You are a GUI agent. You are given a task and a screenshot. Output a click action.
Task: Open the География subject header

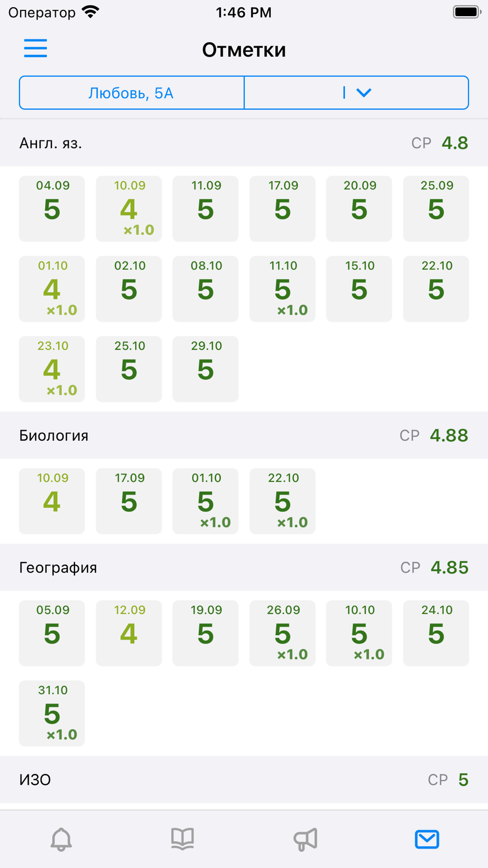click(244, 568)
